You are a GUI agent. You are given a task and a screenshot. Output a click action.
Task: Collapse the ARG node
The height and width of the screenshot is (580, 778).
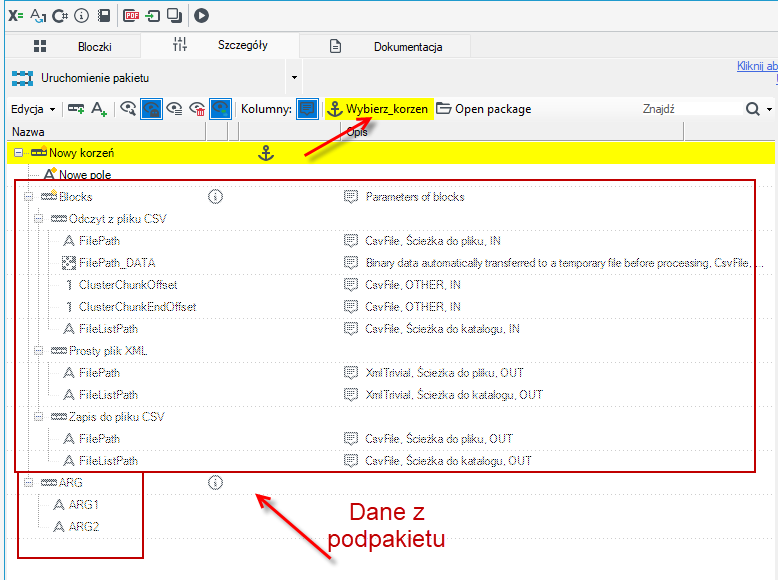click(x=28, y=482)
